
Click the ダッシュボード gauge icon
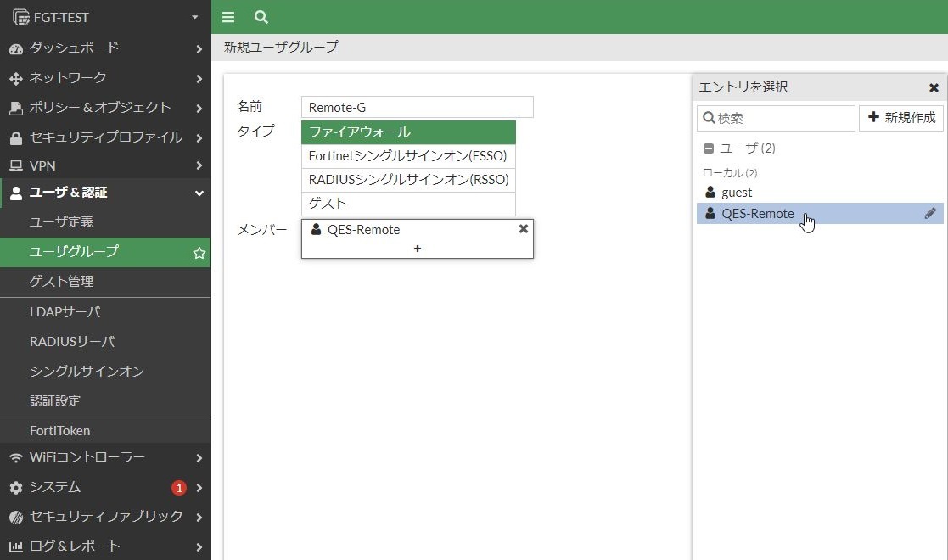coord(16,49)
